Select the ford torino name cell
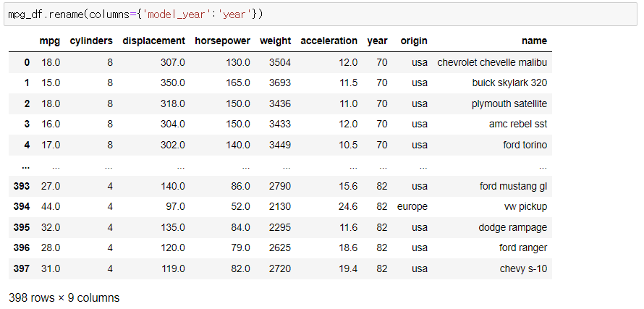 click(525, 145)
